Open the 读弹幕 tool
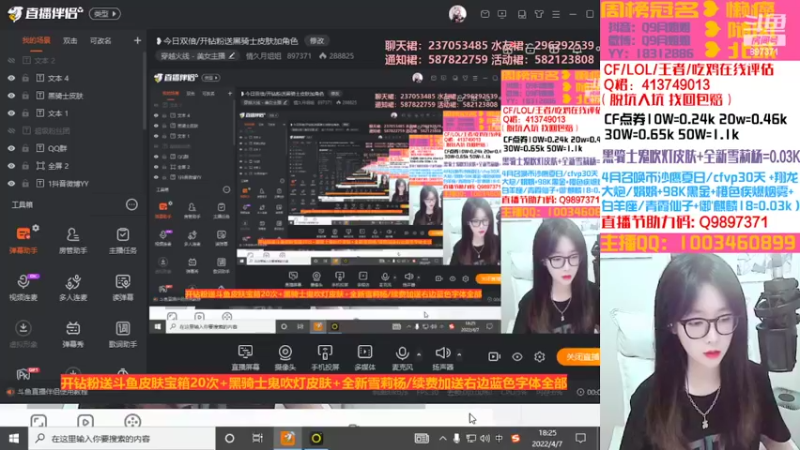 (x=122, y=287)
